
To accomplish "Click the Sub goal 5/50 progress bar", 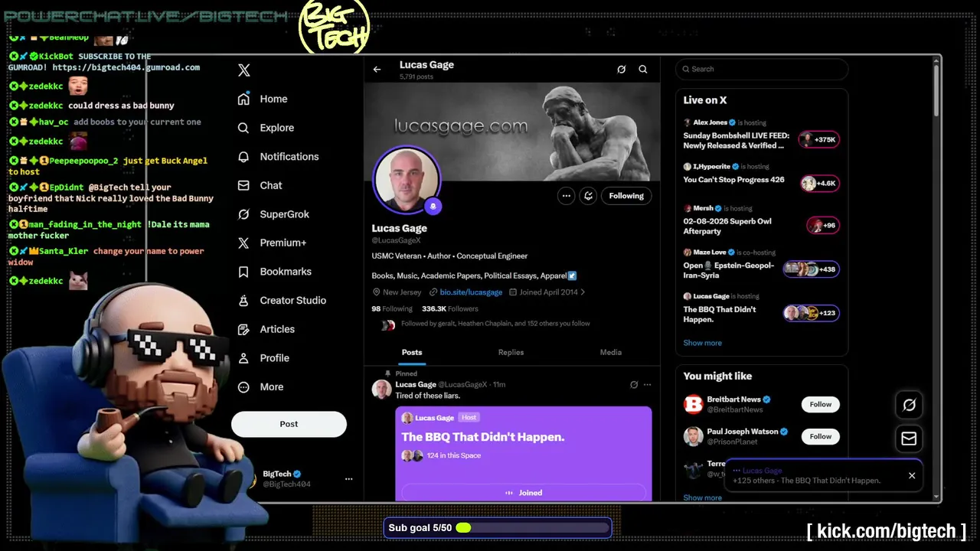I will coord(498,528).
